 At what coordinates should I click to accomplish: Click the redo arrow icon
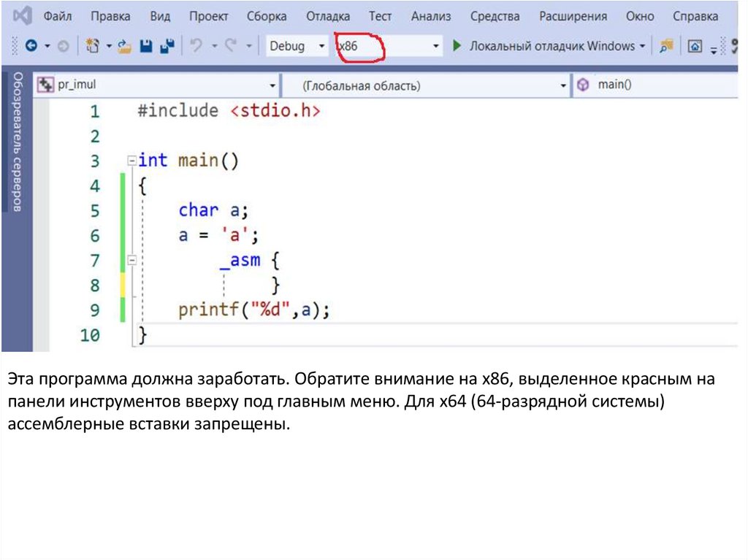click(x=231, y=46)
